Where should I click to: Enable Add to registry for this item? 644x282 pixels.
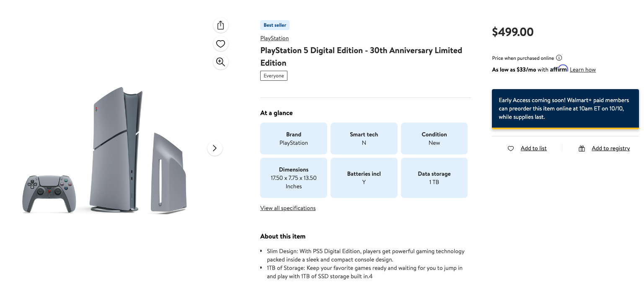(x=610, y=148)
